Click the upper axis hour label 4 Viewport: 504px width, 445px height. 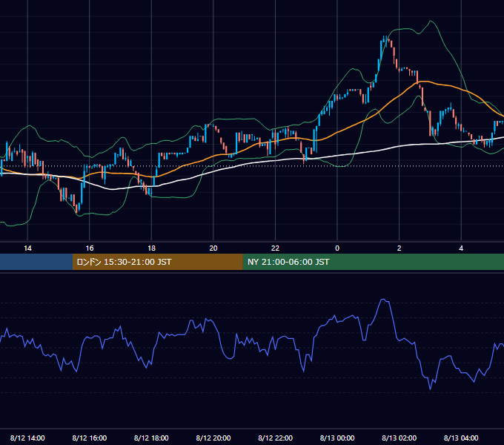(x=461, y=248)
